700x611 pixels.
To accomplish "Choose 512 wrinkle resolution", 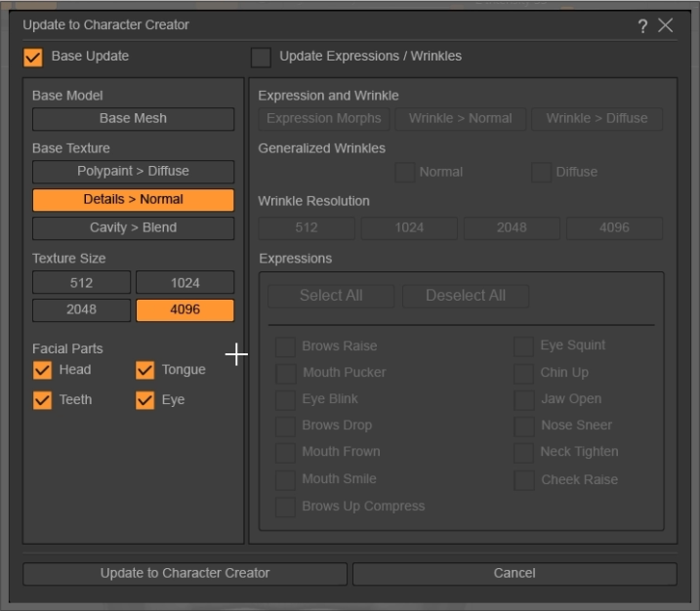I will [307, 228].
